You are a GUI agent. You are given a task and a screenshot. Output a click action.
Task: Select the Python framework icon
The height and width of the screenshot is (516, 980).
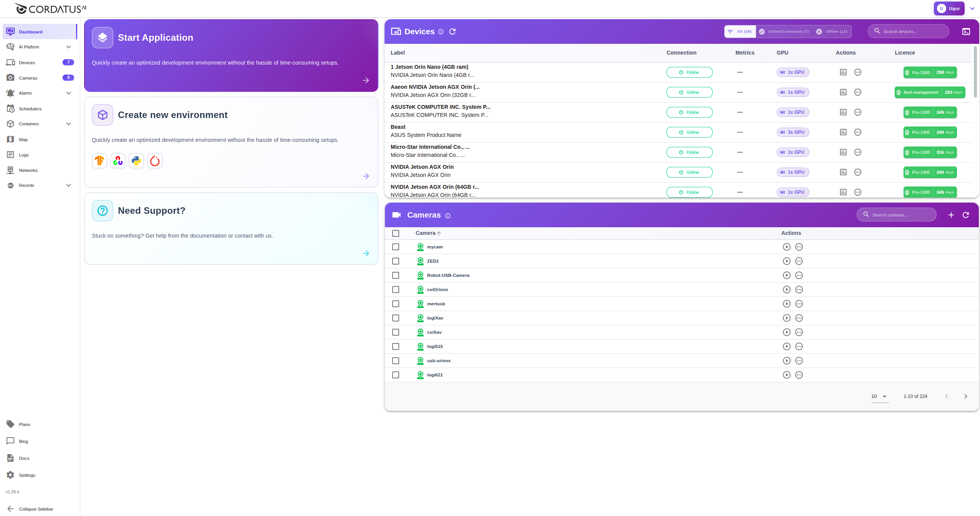click(136, 161)
